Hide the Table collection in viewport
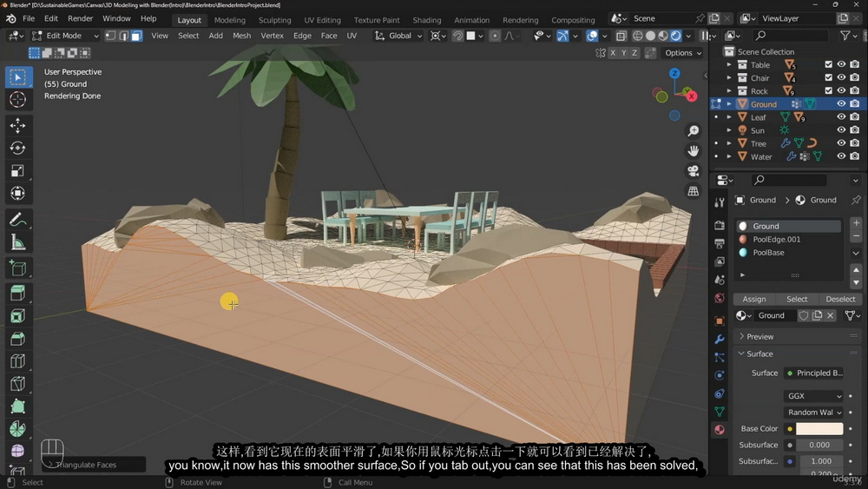 pos(841,64)
